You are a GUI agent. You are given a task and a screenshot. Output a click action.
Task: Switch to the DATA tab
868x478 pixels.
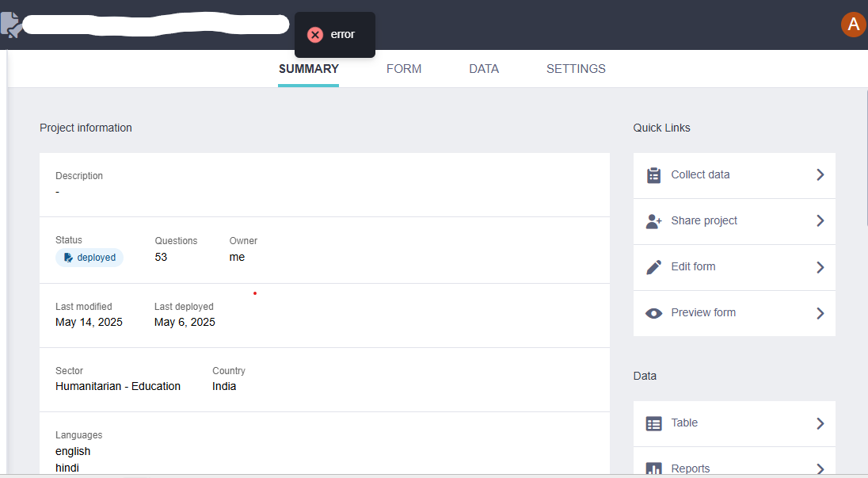[x=484, y=69]
